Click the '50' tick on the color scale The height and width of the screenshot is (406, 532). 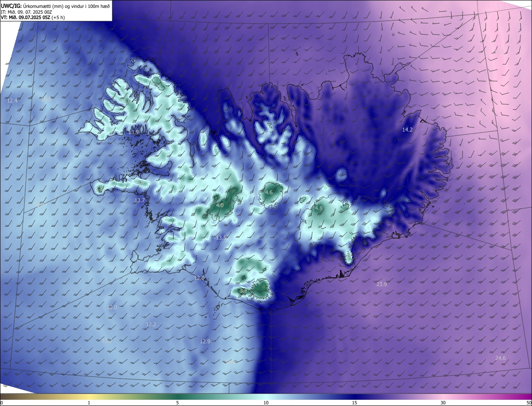click(x=529, y=403)
